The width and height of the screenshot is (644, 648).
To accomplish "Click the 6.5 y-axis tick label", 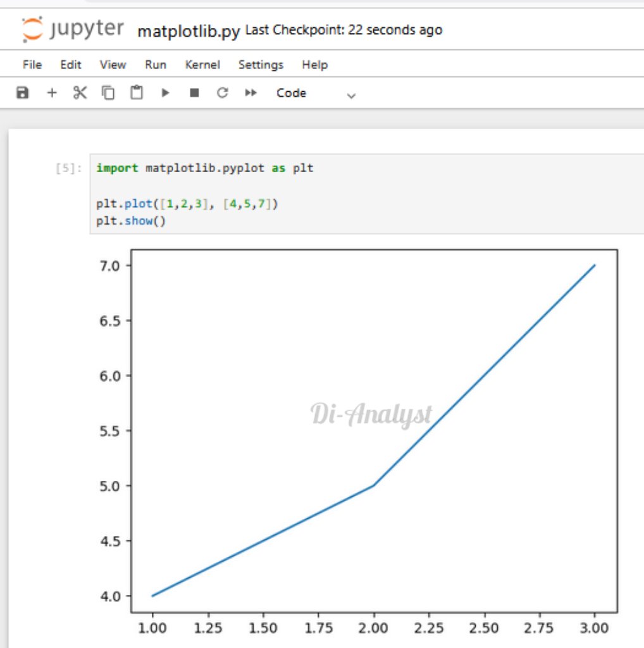I will [110, 321].
